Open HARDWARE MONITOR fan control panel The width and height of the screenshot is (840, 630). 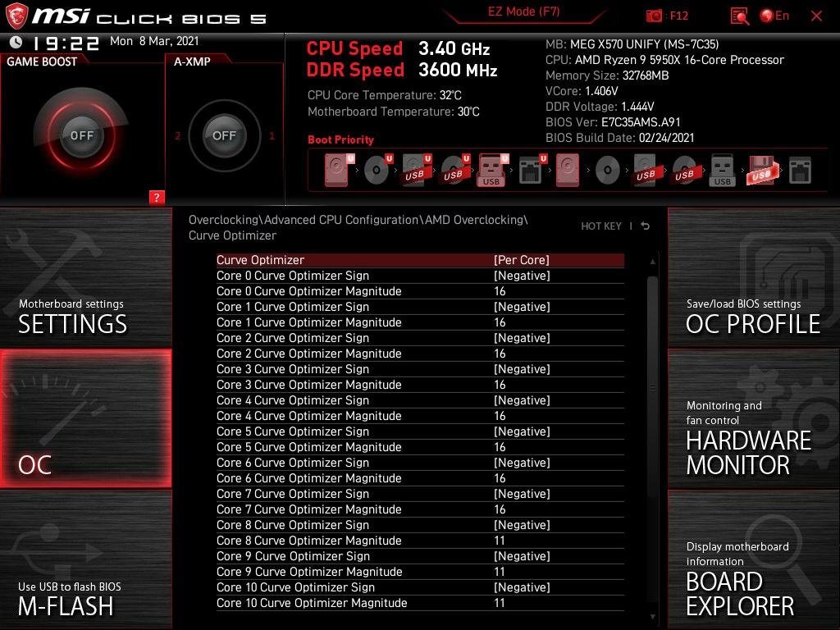coord(754,418)
